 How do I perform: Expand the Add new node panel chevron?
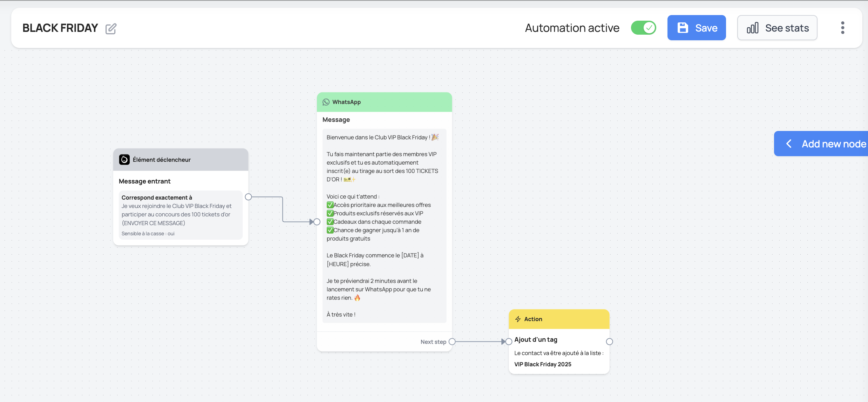point(789,144)
